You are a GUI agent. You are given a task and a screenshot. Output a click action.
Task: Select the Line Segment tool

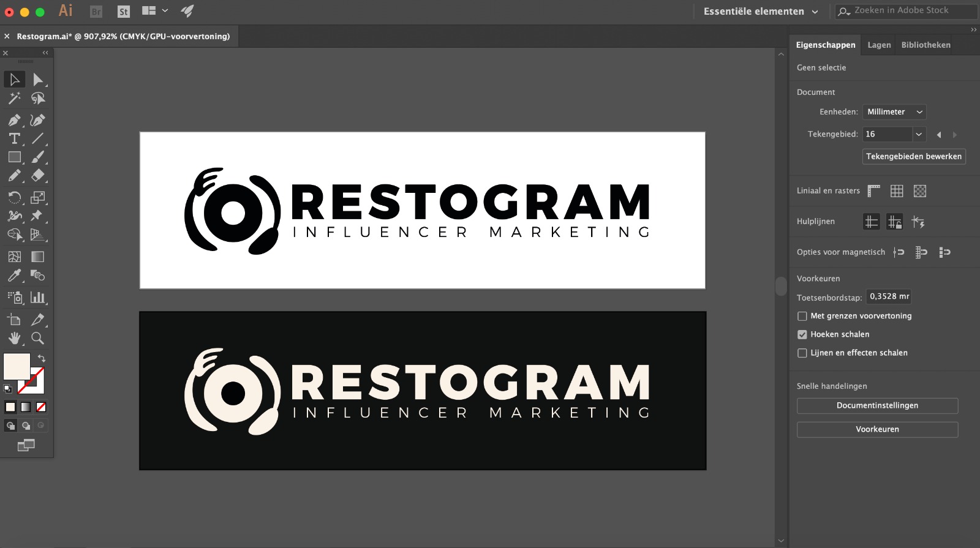[38, 138]
